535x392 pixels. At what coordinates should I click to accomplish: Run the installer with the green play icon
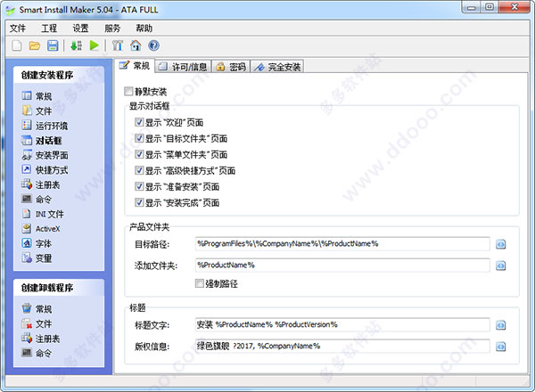pos(95,45)
